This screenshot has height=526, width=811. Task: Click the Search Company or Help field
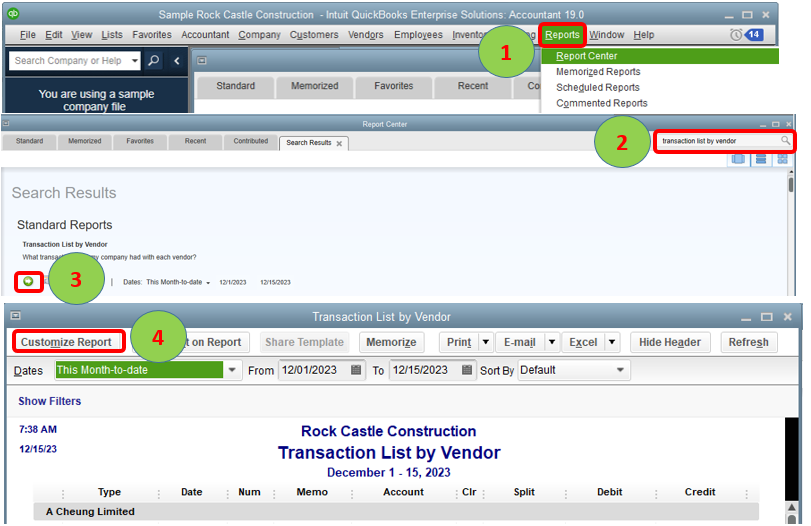coord(69,61)
